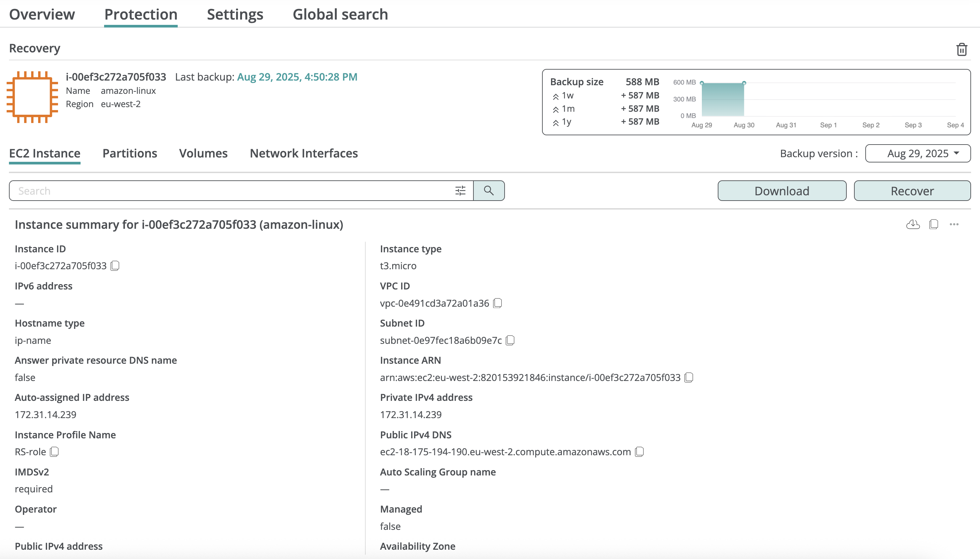This screenshot has height=559, width=980.
Task: Click the trash delete icon in Recovery header
Action: click(961, 49)
